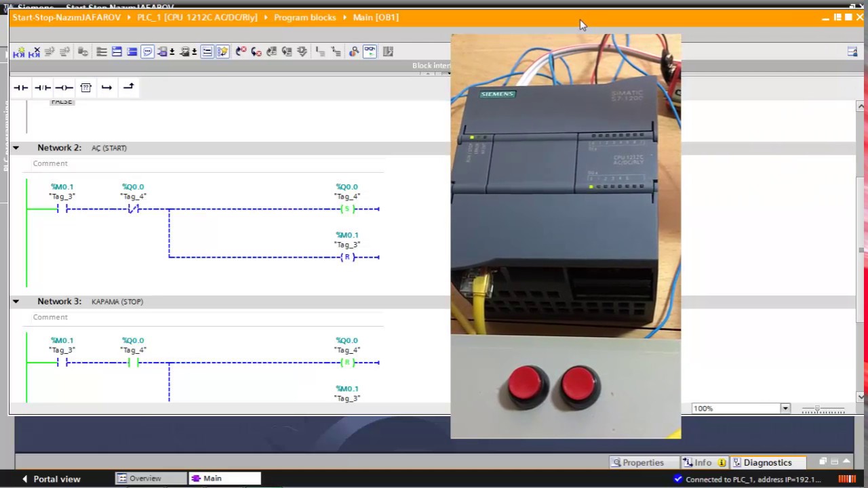Select Tag_3 open contact in Network 3
The height and width of the screenshot is (488, 868).
pyautogui.click(x=62, y=363)
